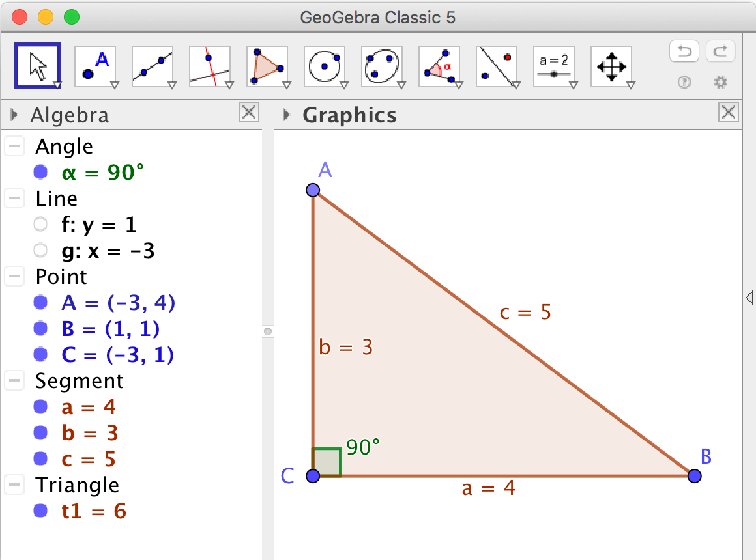Select the Reflect about Line tool
The image size is (756, 560).
point(497,66)
